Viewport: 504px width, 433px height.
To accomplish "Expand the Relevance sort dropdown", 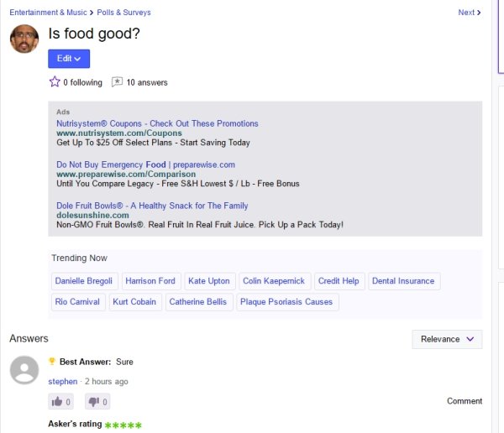I will pos(447,339).
